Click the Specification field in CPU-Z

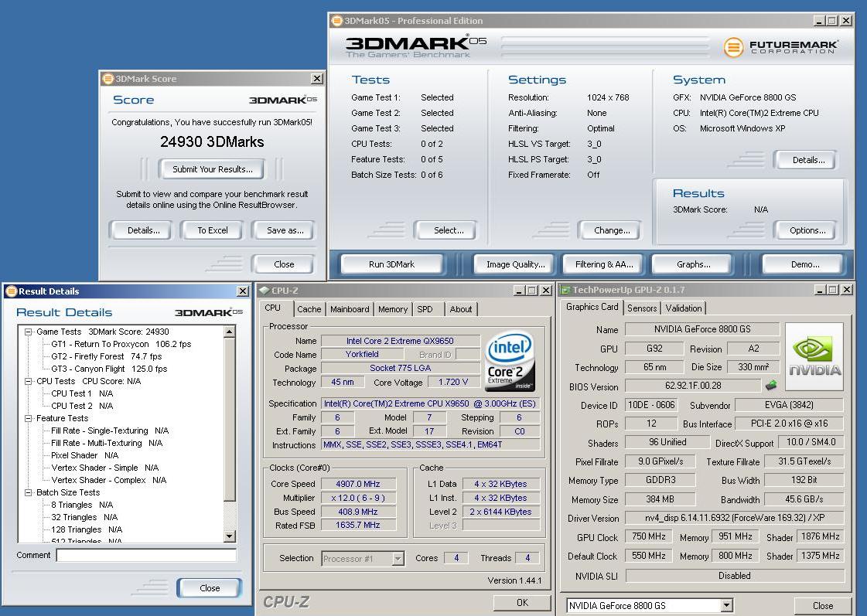[x=429, y=404]
